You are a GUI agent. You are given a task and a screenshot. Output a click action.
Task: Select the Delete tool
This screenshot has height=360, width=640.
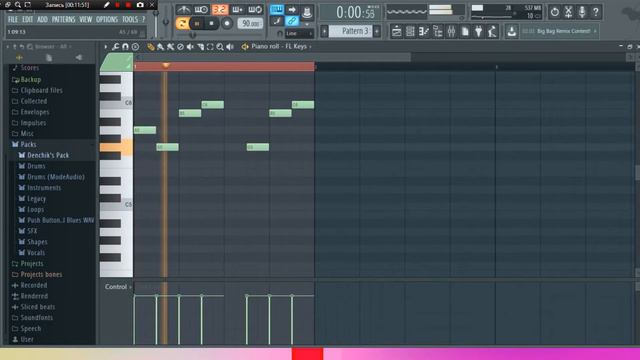[x=180, y=47]
